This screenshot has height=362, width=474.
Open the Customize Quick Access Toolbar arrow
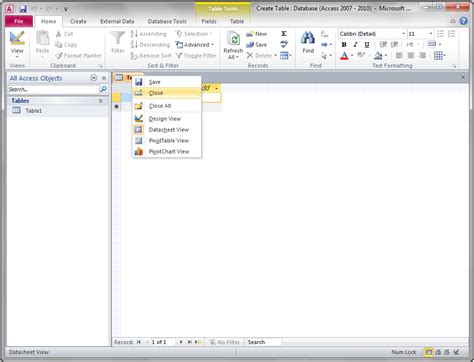point(66,9)
